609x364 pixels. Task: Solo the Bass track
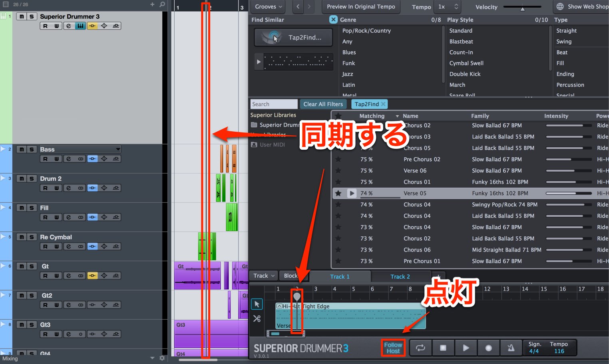pos(32,149)
